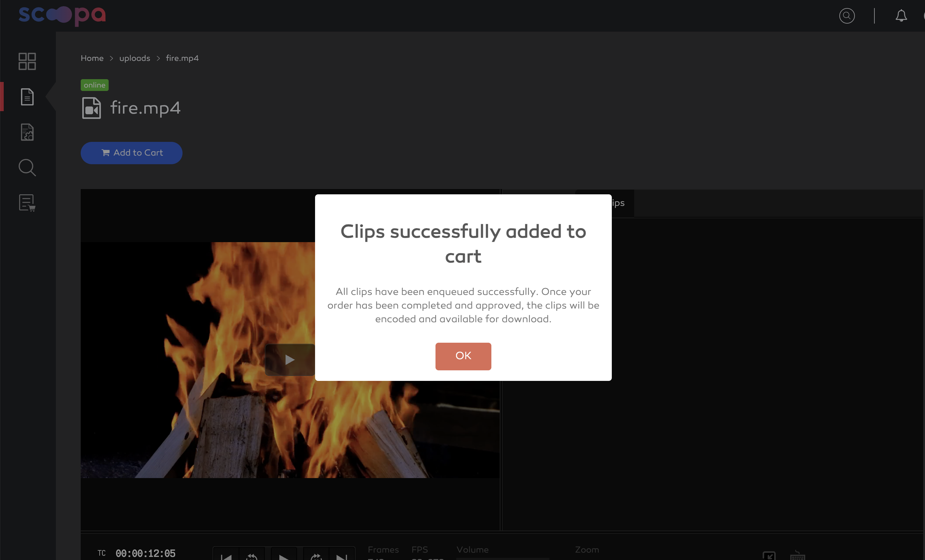Screen dimensions: 925x560
Task: Click the shrink player arrow icon
Action: [769, 555]
